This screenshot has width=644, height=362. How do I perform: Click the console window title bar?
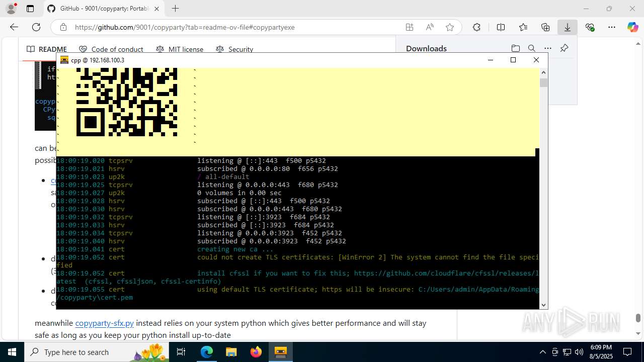point(272,60)
